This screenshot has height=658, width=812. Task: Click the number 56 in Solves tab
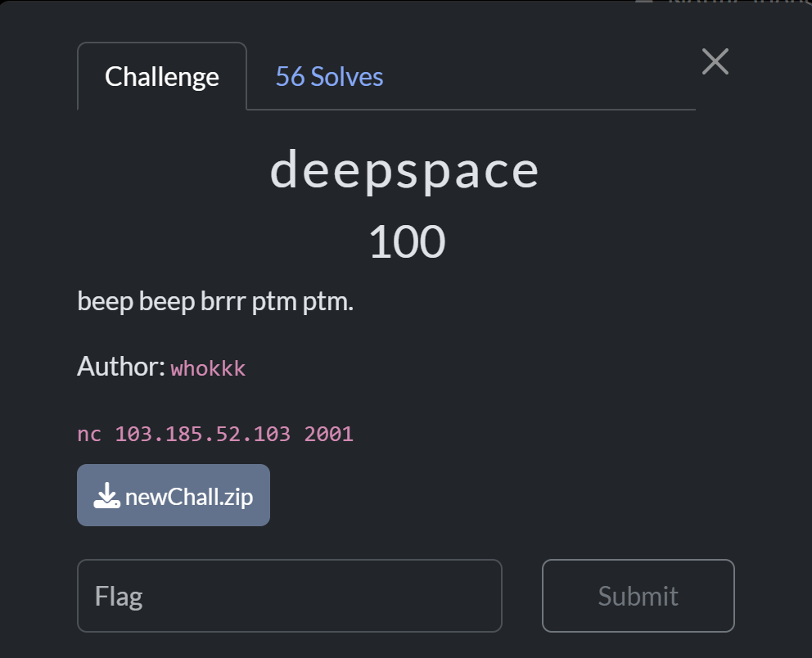click(290, 77)
